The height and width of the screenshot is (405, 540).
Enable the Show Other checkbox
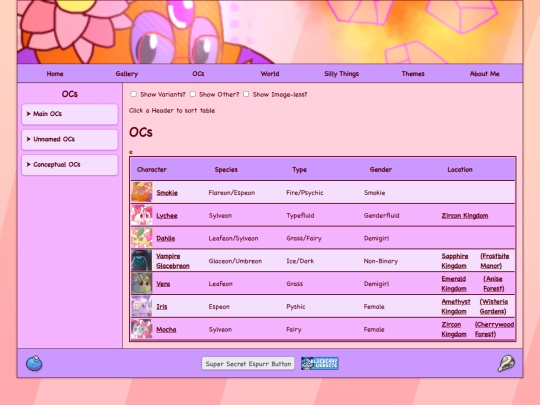pos(193,94)
